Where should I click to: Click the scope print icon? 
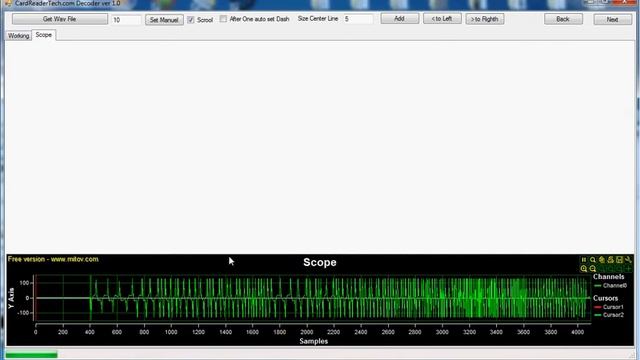click(x=611, y=260)
